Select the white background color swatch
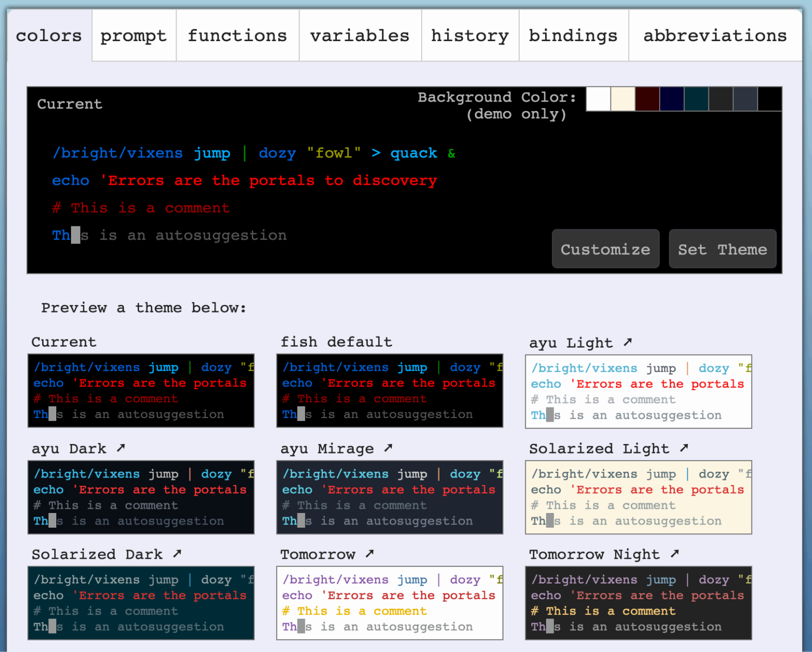 tap(597, 99)
